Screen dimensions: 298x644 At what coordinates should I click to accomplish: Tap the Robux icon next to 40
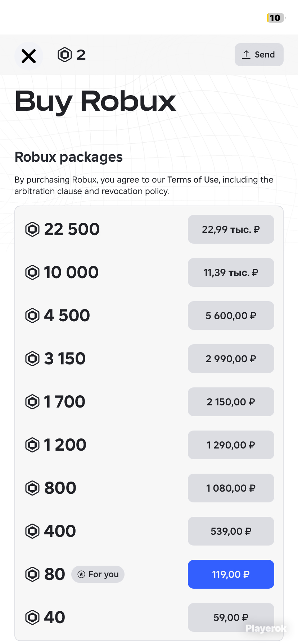coord(32,617)
